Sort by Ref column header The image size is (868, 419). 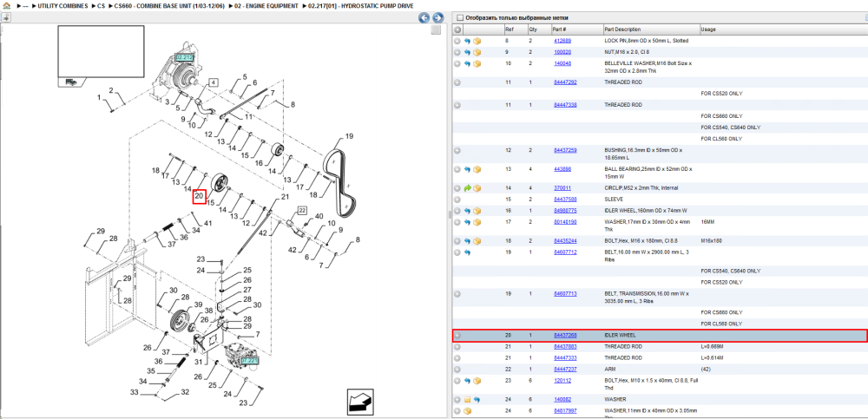click(x=515, y=29)
